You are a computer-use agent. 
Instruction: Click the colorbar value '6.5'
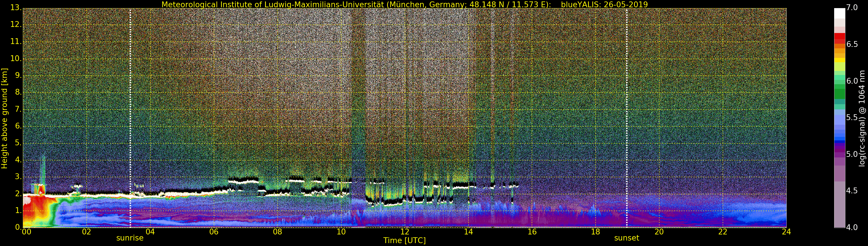852,45
